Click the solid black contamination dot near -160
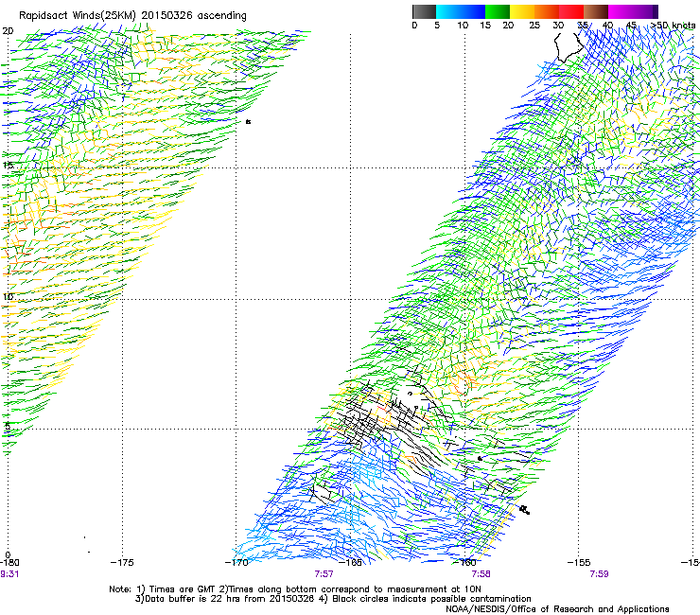 [x=480, y=458]
